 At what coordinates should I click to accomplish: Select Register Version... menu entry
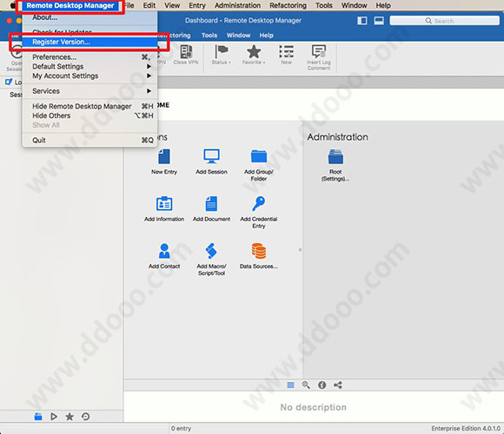[90, 42]
